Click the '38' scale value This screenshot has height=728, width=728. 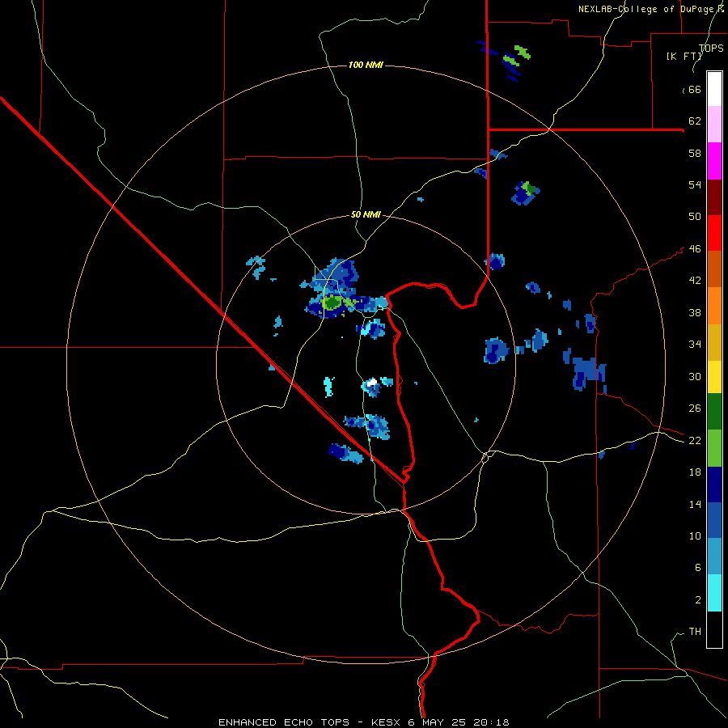695,312
